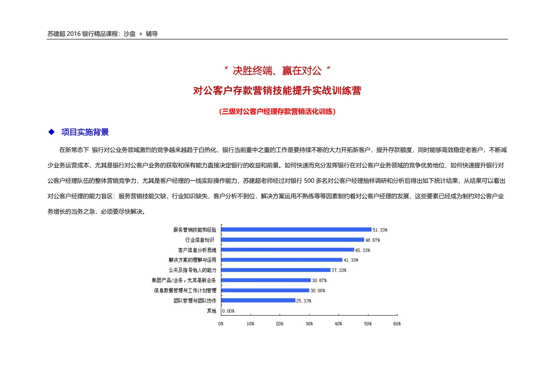Click the final paragraph line 务增长的当务之急
Viewport: 554px width, 392px height.
(x=97, y=211)
